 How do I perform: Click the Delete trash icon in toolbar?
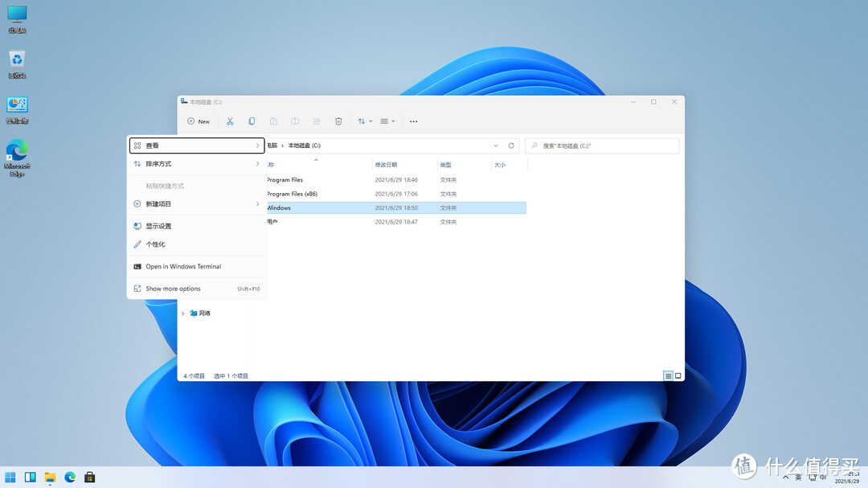point(338,121)
